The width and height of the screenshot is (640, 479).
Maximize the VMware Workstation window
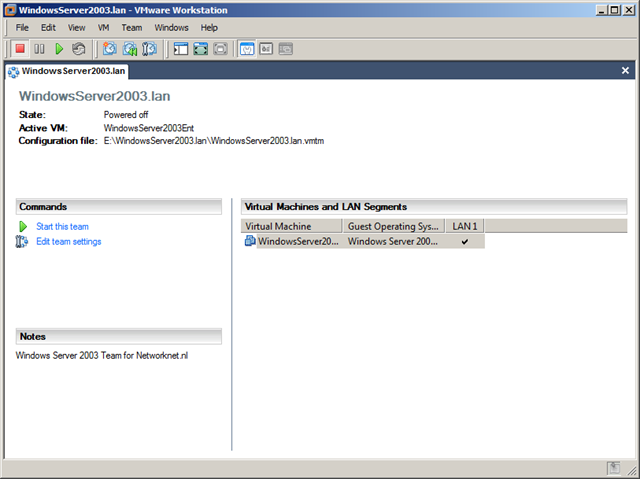tap(615, 10)
